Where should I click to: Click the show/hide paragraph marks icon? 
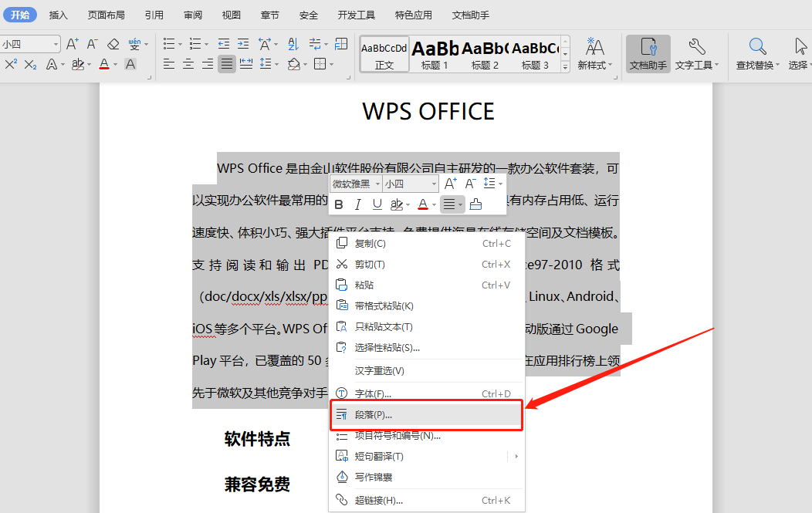(314, 44)
